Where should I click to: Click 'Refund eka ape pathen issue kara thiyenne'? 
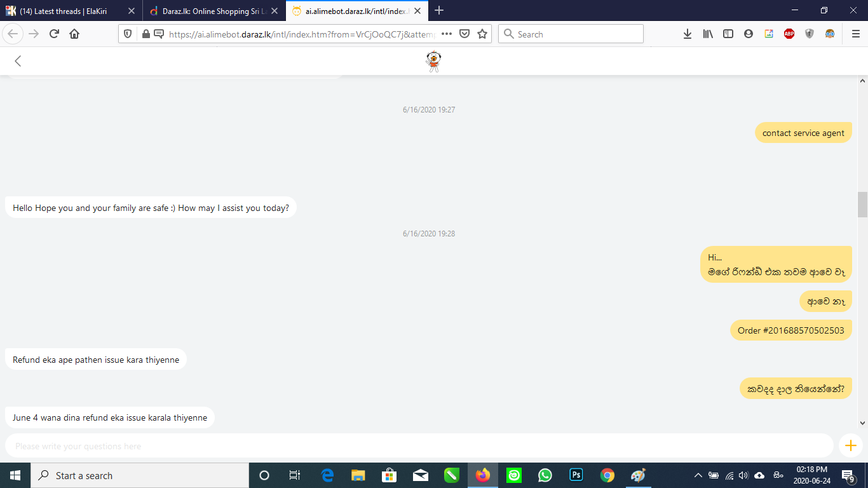coord(96,360)
